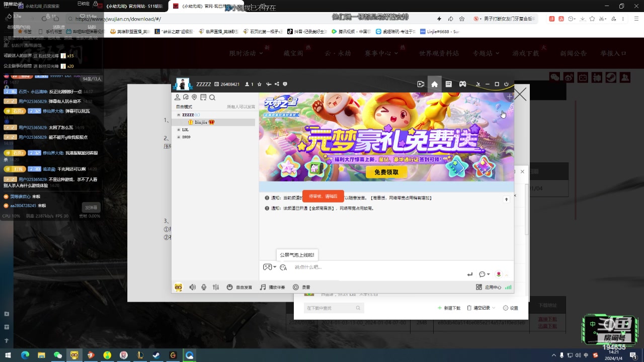Viewport: 644px width, 362px height.
Task: Open 游戏下载 website menu
Action: [525, 53]
